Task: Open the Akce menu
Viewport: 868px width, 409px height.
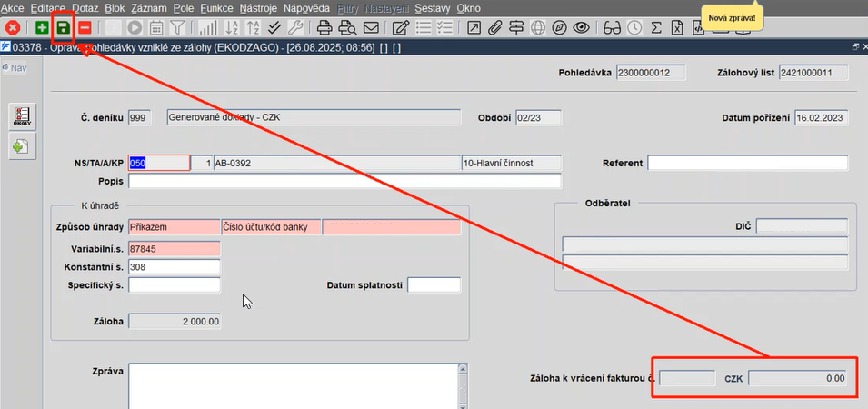Action: (x=13, y=8)
